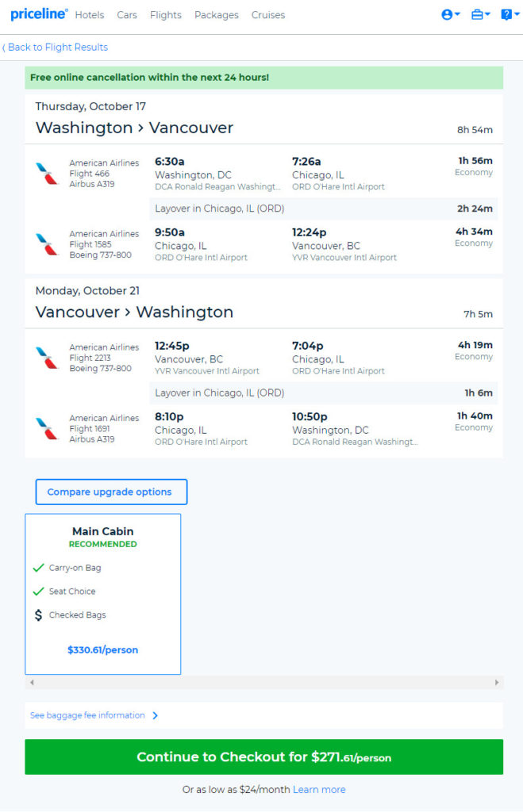This screenshot has width=523, height=812.
Task: Click American Airlines logo for Flight 466
Action: tap(47, 174)
